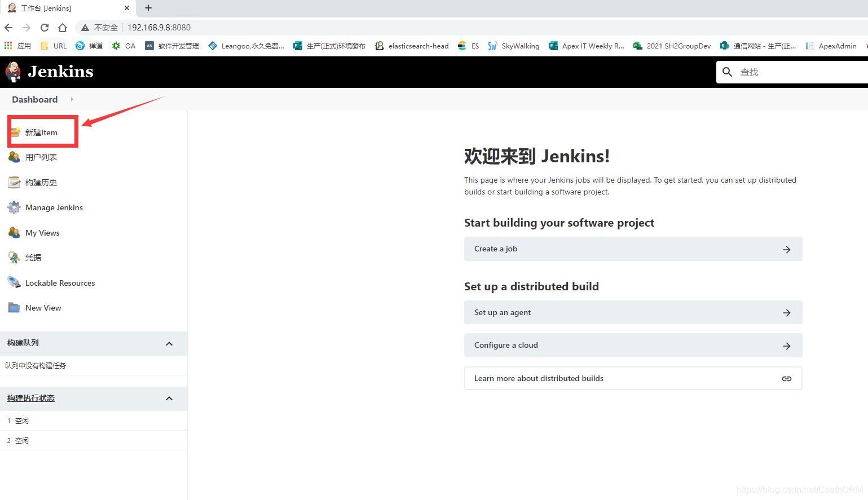Click the browser home icon
868x500 pixels.
pyautogui.click(x=63, y=28)
